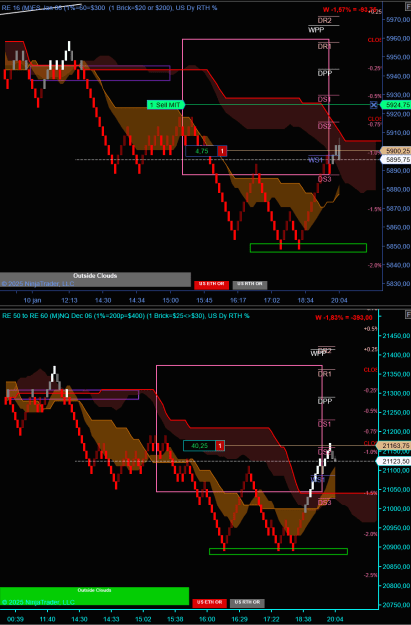Click the 20800,00 price axis label

pyautogui.click(x=397, y=586)
